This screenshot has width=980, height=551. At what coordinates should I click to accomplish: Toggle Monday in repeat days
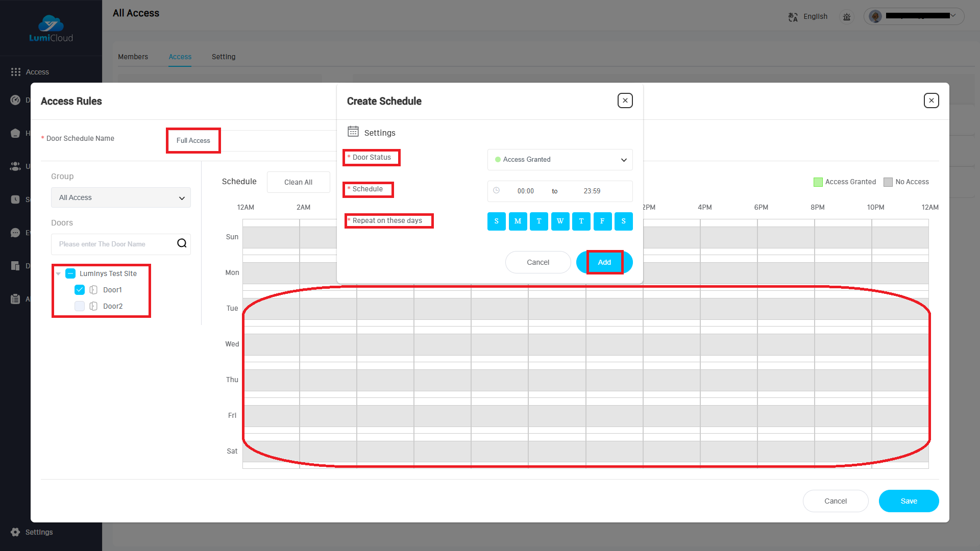518,221
